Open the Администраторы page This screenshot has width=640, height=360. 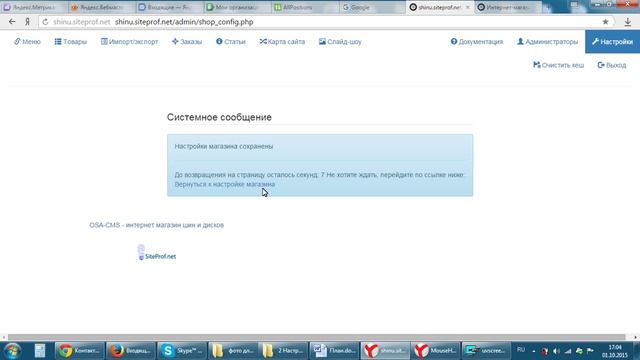click(x=547, y=42)
